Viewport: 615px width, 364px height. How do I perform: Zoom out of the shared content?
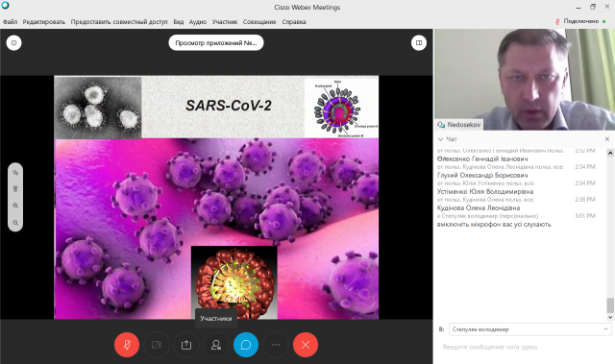(x=15, y=223)
